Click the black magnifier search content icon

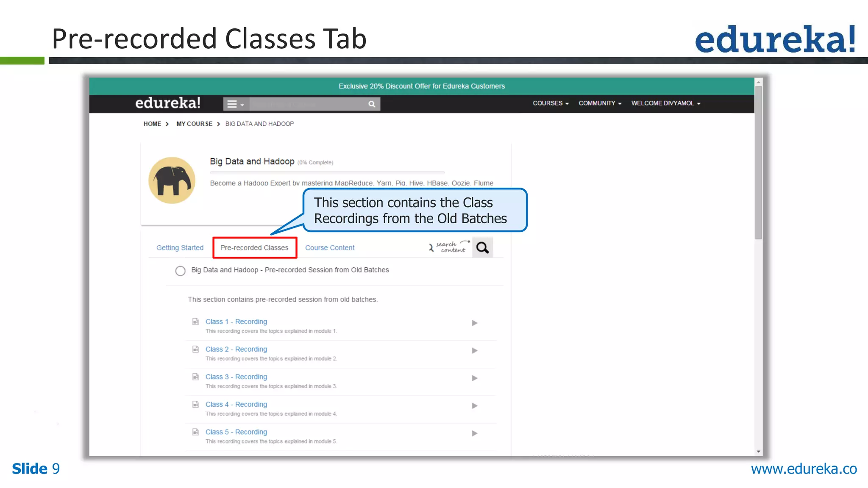point(482,247)
